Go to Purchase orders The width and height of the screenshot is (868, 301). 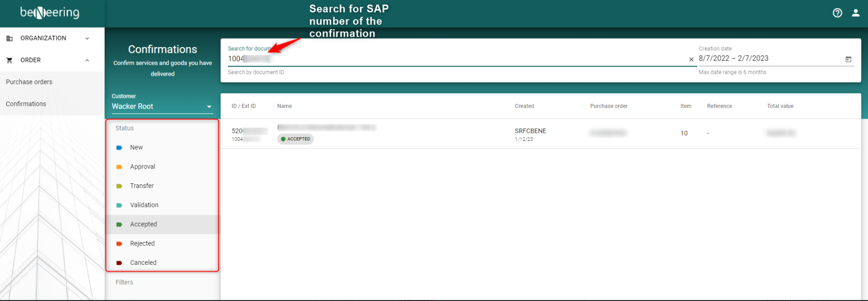(29, 82)
